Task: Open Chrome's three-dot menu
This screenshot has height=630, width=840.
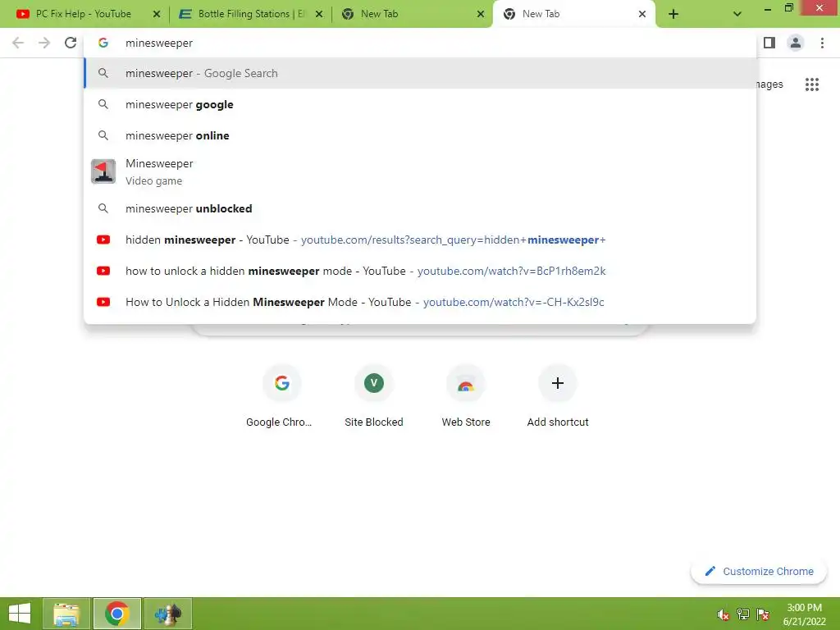Action: [822, 43]
